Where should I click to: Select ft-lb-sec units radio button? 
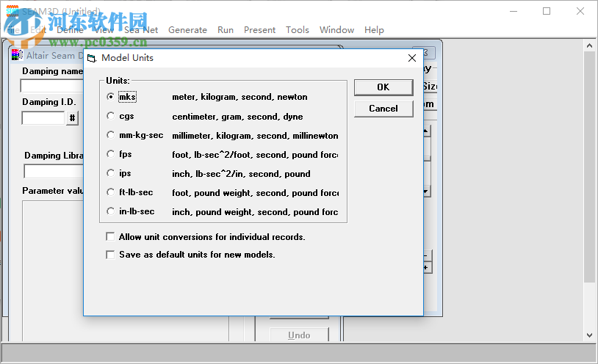point(111,192)
